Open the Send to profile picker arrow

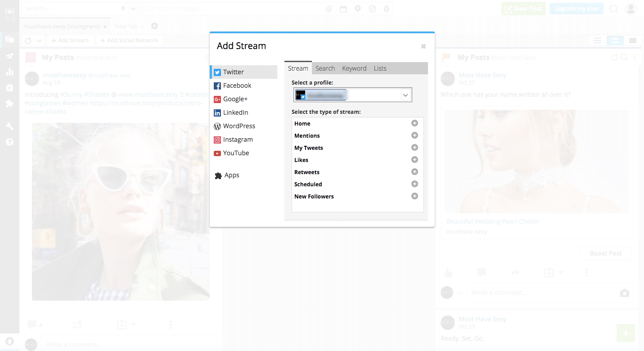(x=134, y=9)
